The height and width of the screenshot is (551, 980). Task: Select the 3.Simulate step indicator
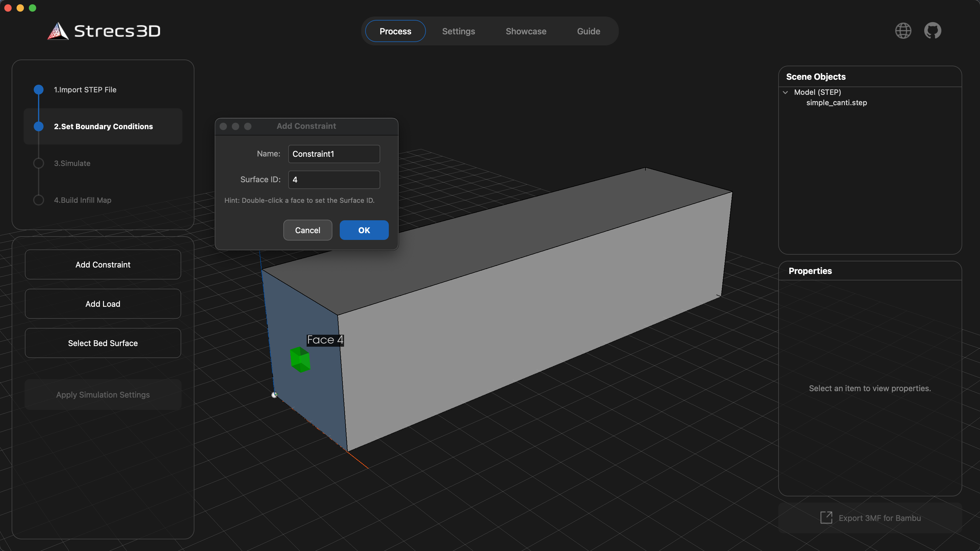tap(38, 163)
